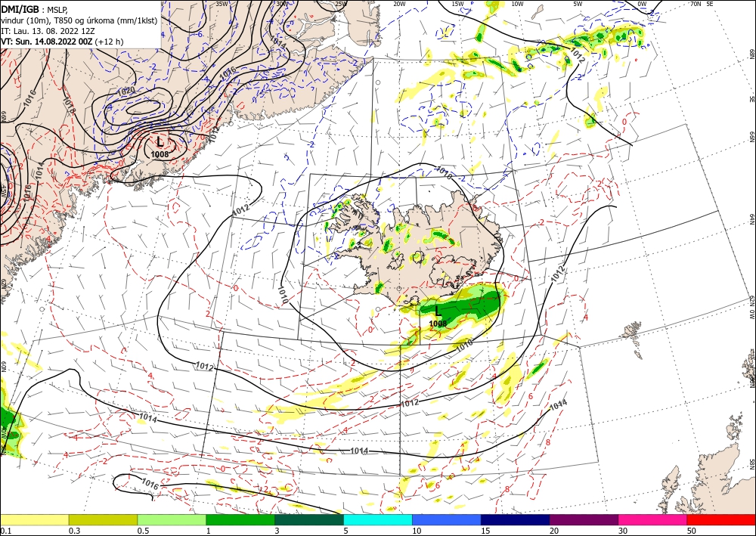756x536 pixels.
Task: Choose the navy 15–20 legend swatch
Action: (516, 519)
